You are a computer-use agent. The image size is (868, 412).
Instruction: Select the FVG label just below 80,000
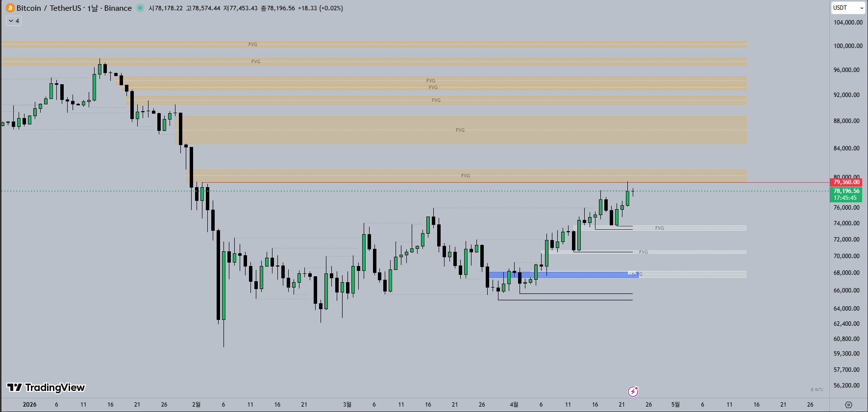coord(465,176)
